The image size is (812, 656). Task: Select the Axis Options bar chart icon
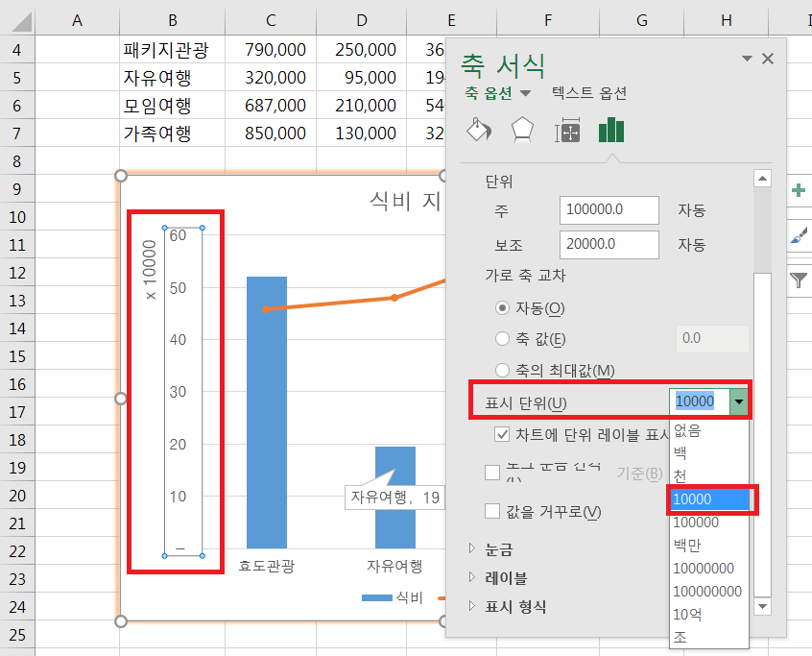tap(611, 131)
